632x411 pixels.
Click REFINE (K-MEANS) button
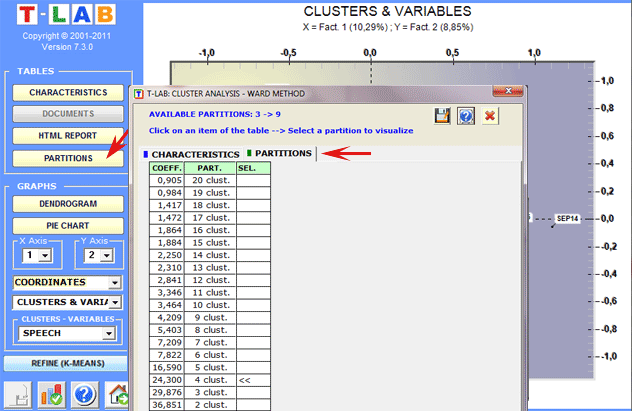[x=66, y=363]
